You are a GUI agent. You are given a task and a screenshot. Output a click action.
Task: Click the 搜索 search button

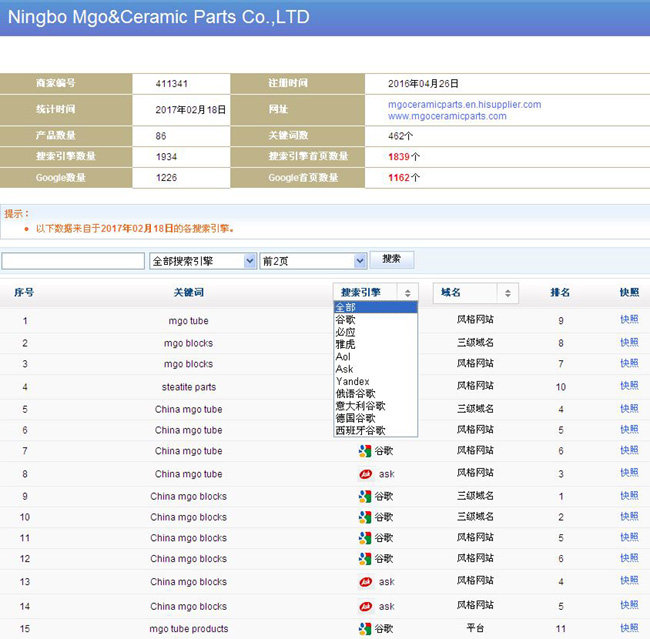coord(392,259)
